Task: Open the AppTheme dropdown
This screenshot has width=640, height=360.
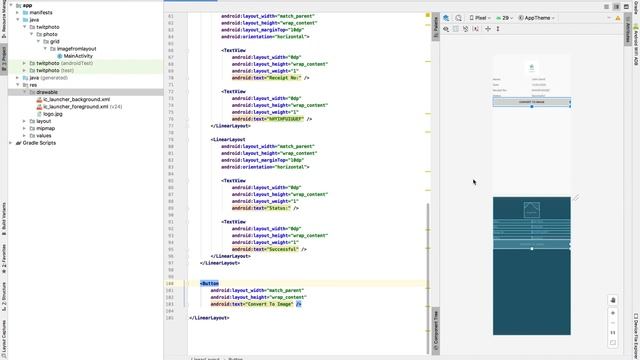Action: (x=536, y=18)
